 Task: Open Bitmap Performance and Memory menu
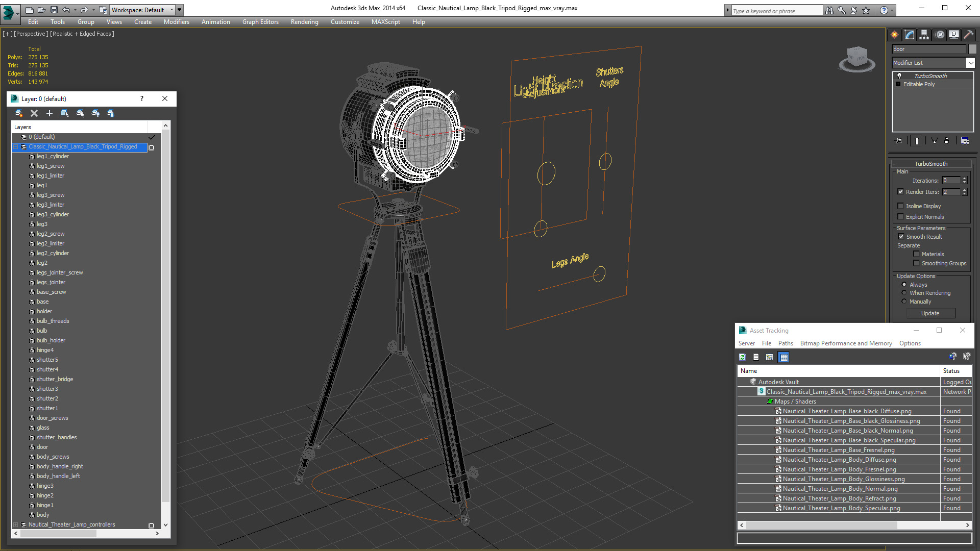(x=846, y=343)
